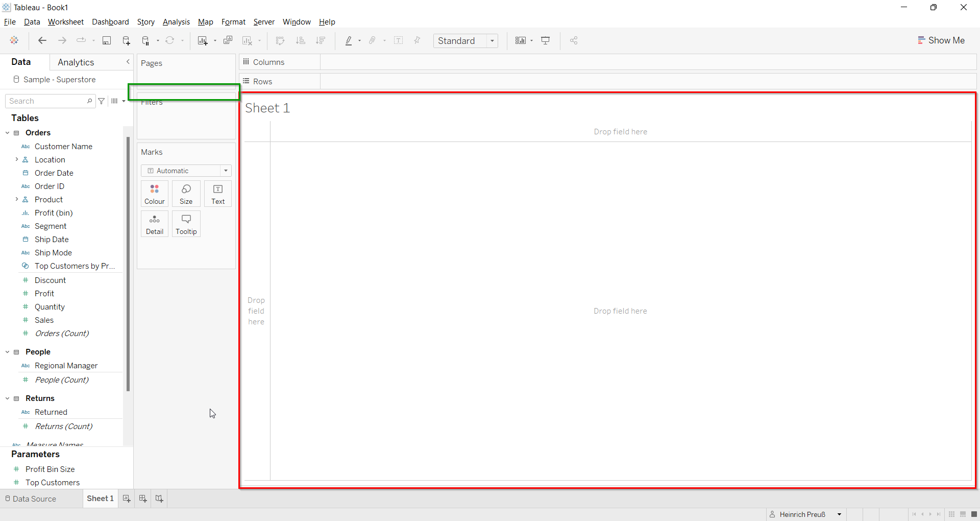Screen dimensions: 980x521
Task: Click the Redo forward arrow
Action: 62,40
